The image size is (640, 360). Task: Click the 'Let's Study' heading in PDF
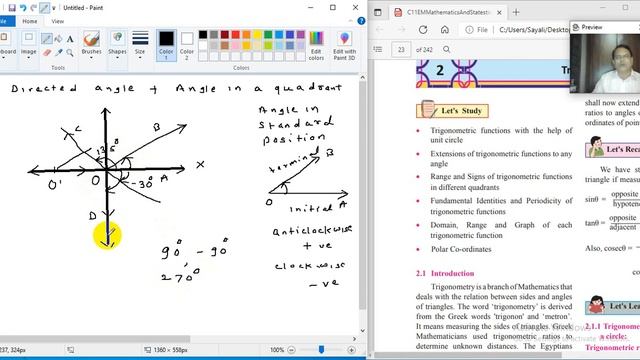(x=461, y=111)
